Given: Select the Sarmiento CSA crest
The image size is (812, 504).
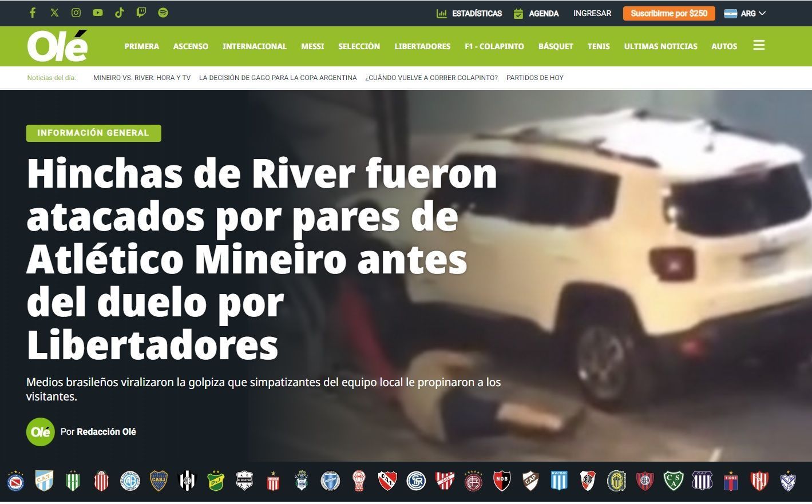Looking at the screenshot, I should pos(674,481).
